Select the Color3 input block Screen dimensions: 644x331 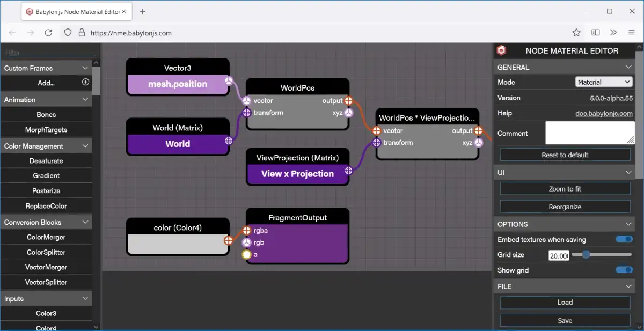(46, 313)
